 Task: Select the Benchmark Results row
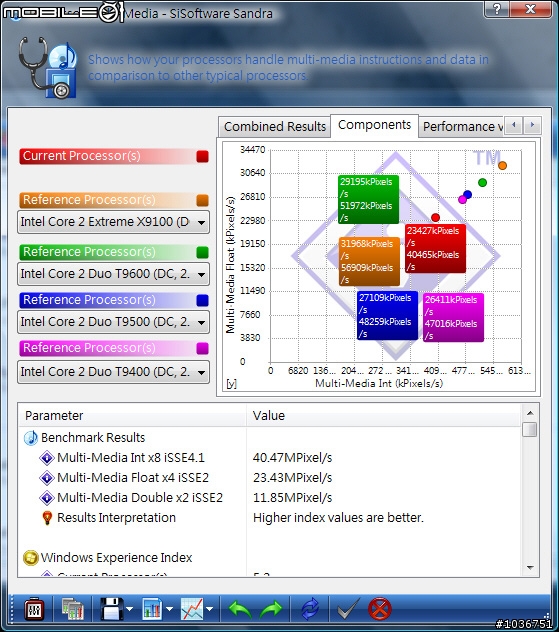click(x=270, y=438)
